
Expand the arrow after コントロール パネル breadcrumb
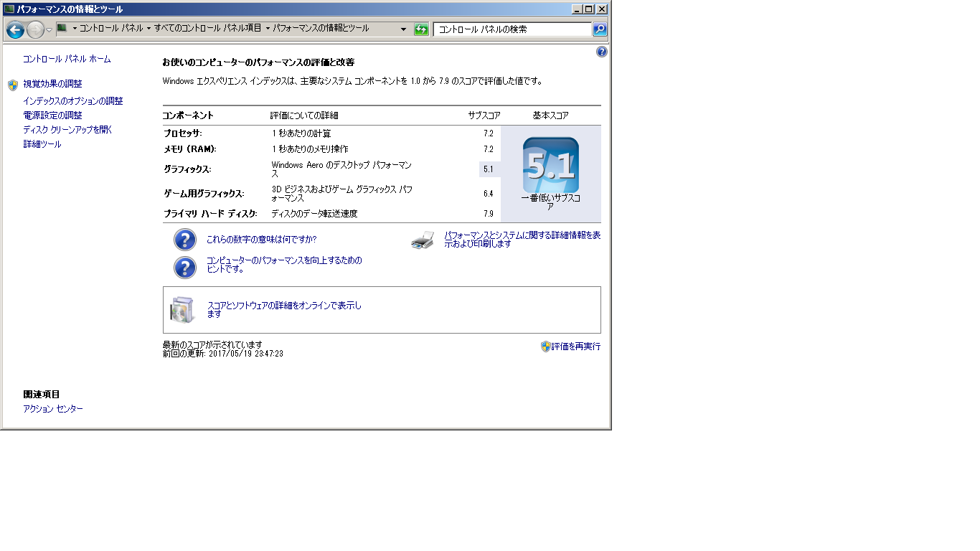click(x=149, y=29)
